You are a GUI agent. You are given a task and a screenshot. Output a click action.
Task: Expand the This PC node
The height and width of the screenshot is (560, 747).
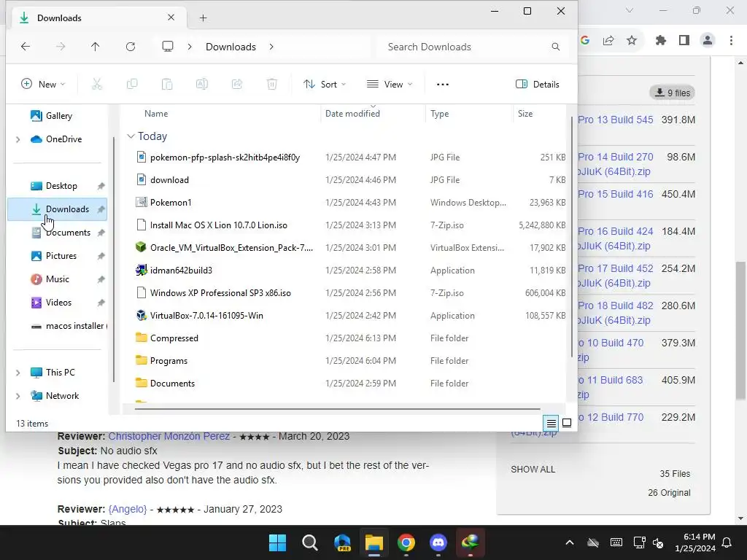pyautogui.click(x=18, y=373)
